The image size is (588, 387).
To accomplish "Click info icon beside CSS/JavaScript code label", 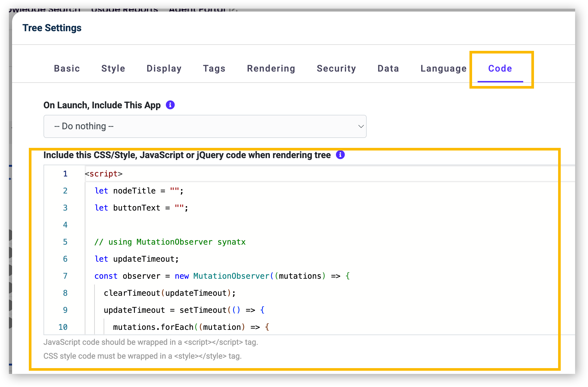I will pyautogui.click(x=340, y=155).
